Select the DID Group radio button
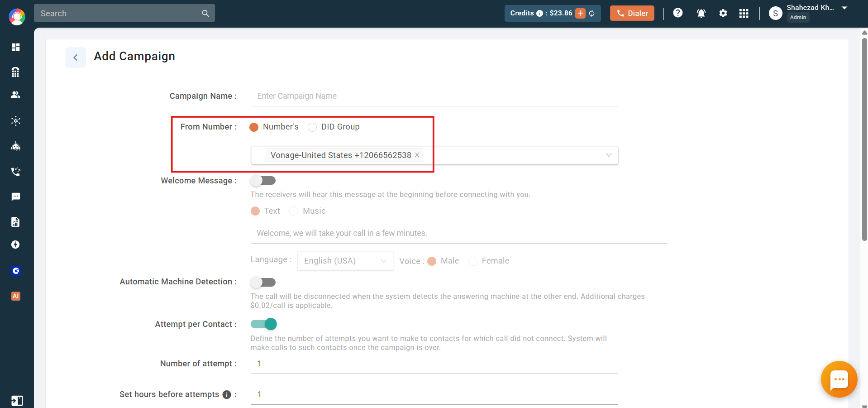868x408 pixels. pyautogui.click(x=312, y=127)
